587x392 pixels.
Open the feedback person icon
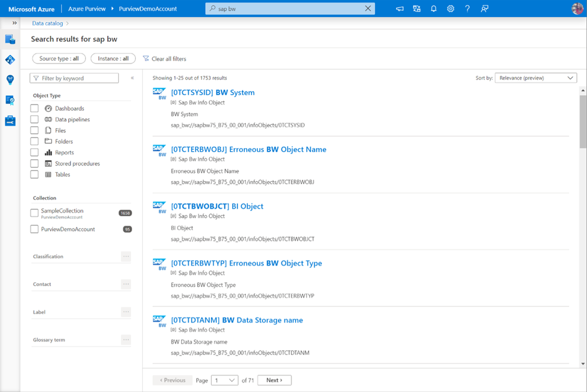pyautogui.click(x=484, y=9)
